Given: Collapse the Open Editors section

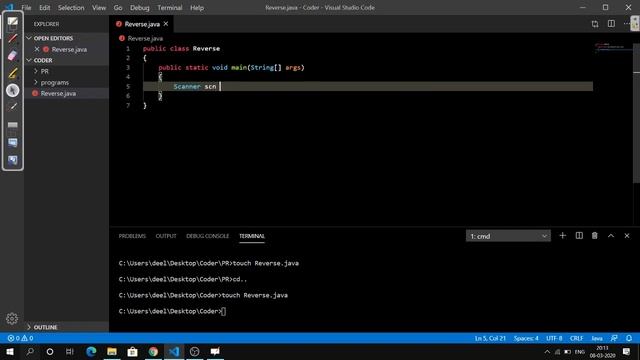Looking at the screenshot, I should tap(53, 38).
